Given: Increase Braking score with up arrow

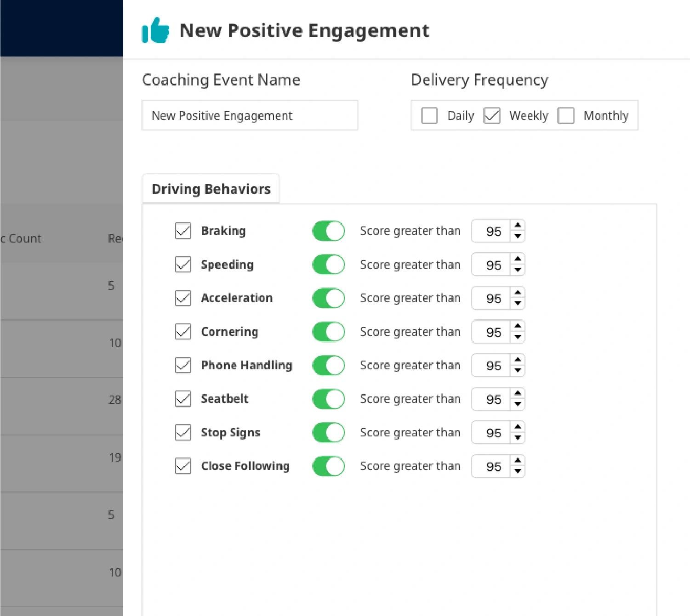Looking at the screenshot, I should point(518,225).
